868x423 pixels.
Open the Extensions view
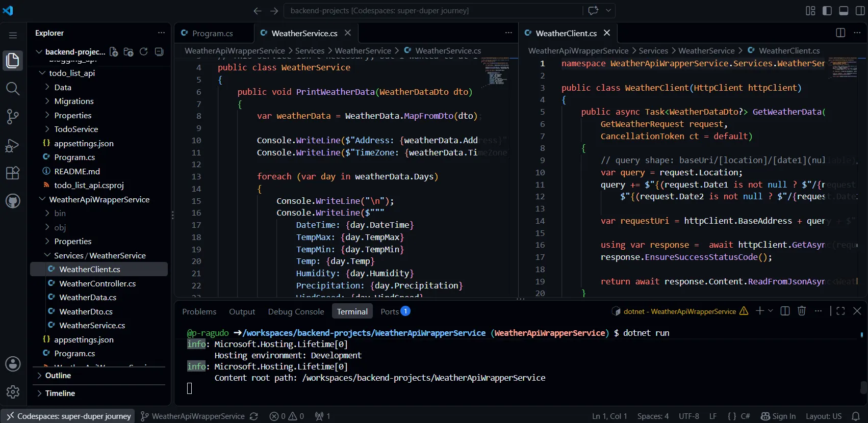coord(13,173)
